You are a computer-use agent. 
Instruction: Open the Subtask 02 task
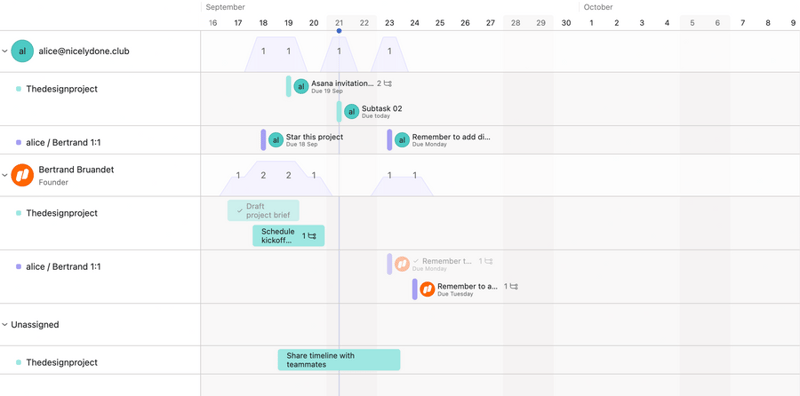[x=382, y=109]
